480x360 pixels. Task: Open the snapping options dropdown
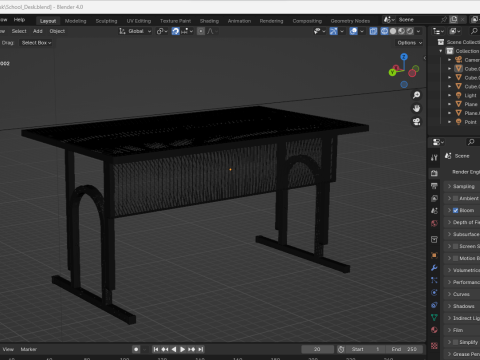(x=187, y=31)
